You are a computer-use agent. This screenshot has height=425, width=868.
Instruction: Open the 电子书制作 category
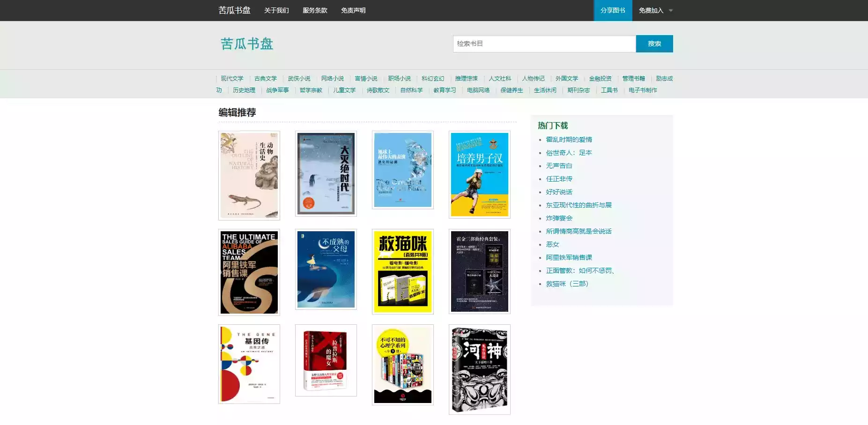point(643,90)
